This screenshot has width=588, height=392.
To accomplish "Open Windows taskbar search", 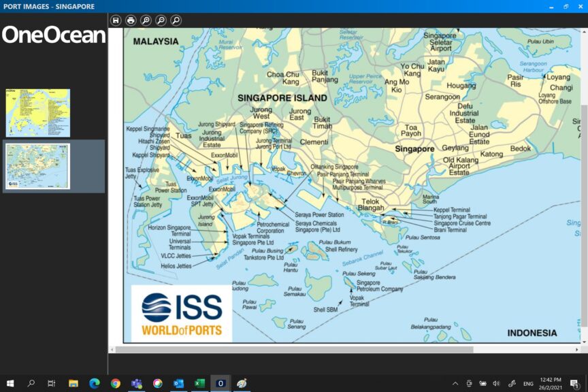I will pos(31,383).
